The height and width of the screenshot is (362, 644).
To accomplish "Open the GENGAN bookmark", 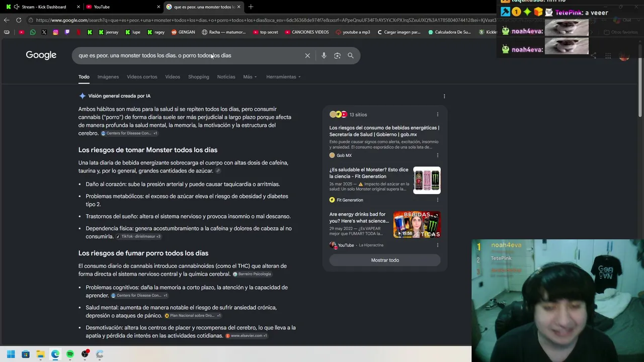I will tap(183, 32).
